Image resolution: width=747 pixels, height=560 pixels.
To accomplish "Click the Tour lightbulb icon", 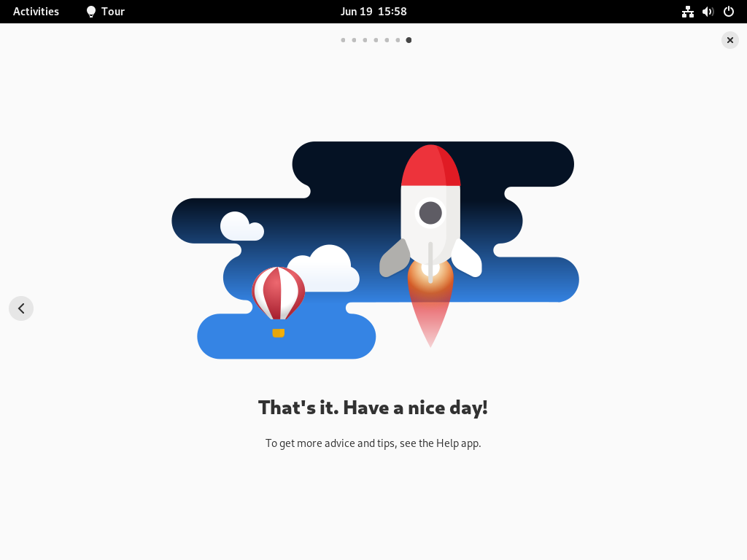I will pyautogui.click(x=90, y=12).
